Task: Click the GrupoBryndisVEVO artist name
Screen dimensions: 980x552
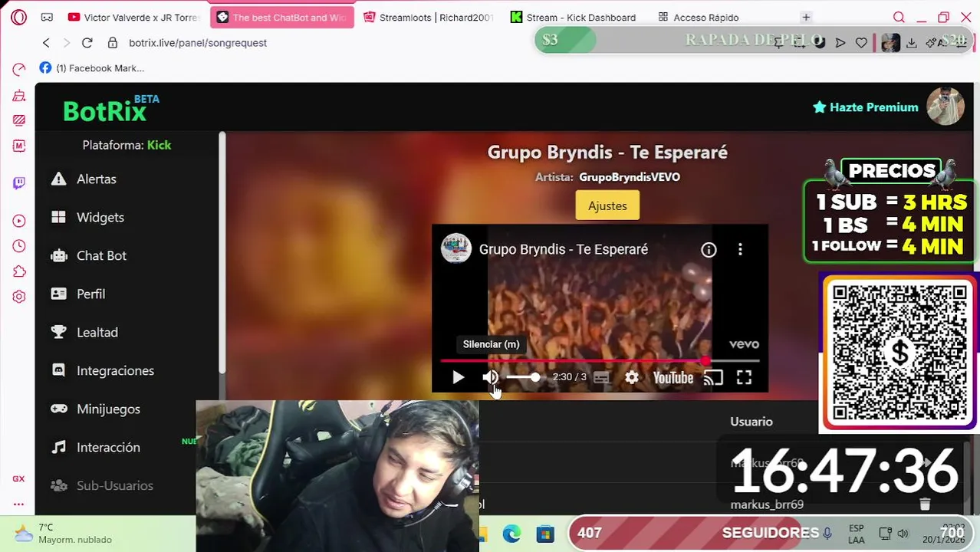Action: click(630, 177)
